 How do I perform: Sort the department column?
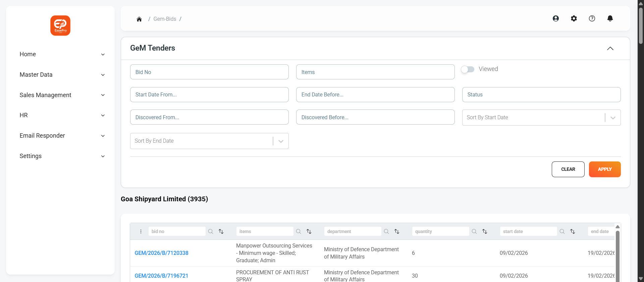tap(397, 231)
